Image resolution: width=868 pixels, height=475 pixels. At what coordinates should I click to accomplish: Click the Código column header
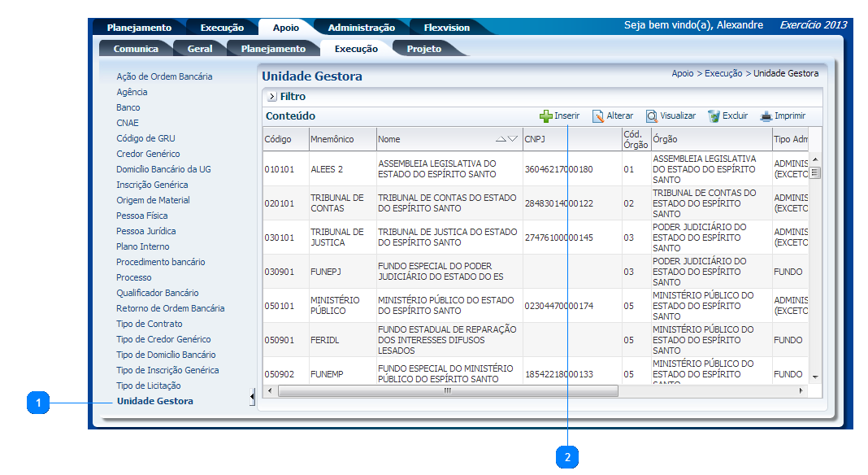point(277,139)
